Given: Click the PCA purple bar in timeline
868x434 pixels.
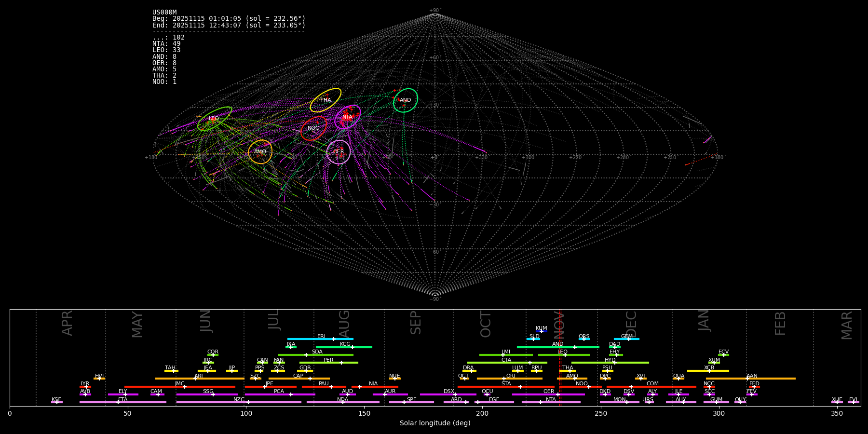Looking at the screenshot, I should tap(280, 394).
